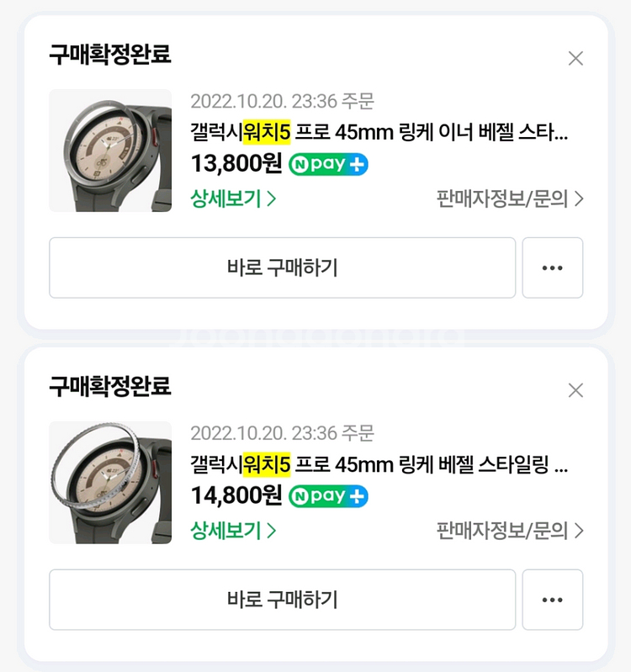Screen dimensions: 631x672
Task: Click the 13,800원 price text
Action: click(236, 164)
